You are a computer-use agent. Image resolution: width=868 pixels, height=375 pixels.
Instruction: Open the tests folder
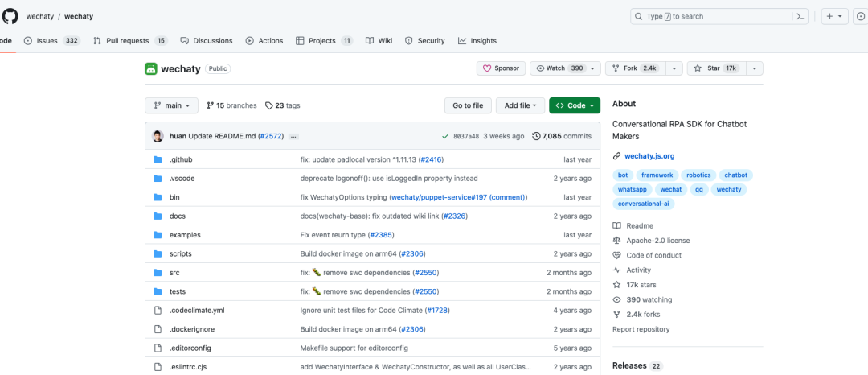(177, 291)
